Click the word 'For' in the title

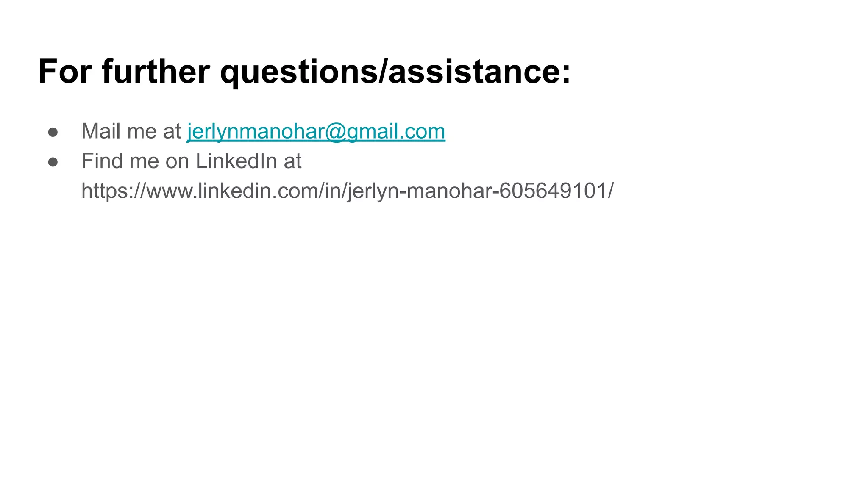pyautogui.click(x=65, y=72)
